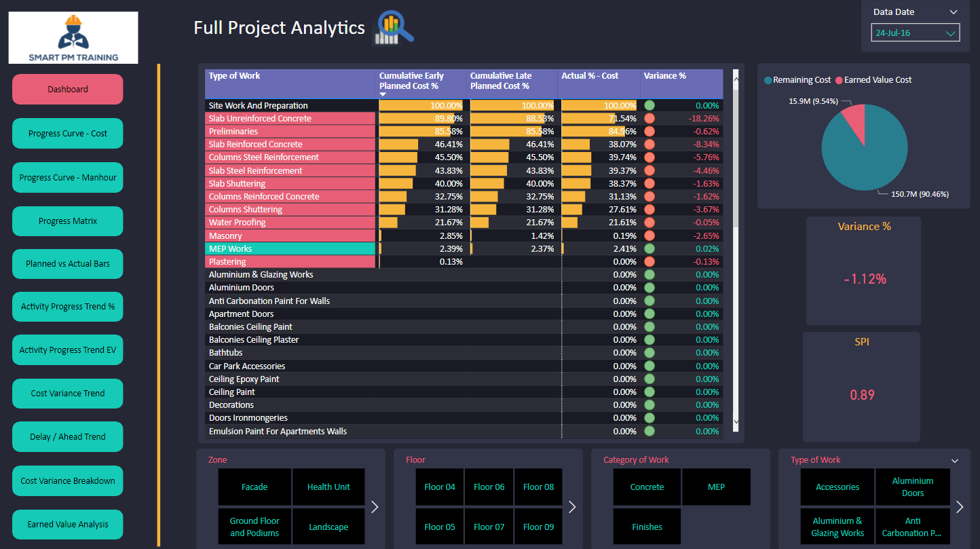The width and height of the screenshot is (980, 549).
Task: Toggle the Floor 05 filter button
Action: pos(439,526)
